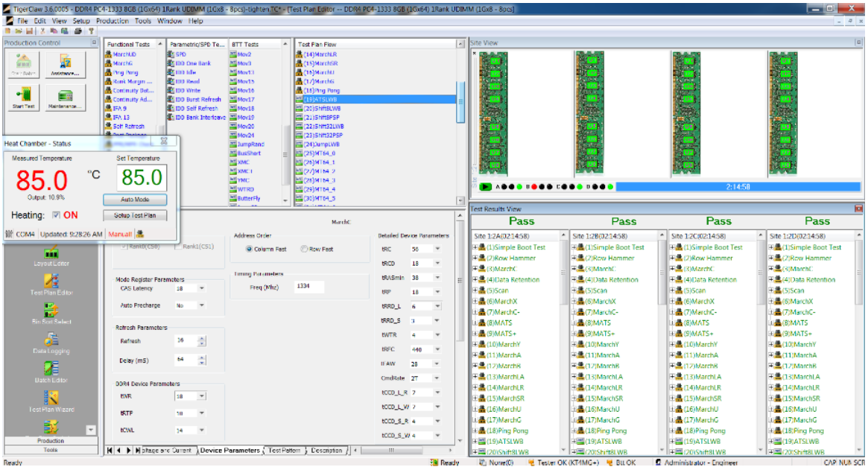Open the Production menu
This screenshot has height=467, width=868.
112,21
